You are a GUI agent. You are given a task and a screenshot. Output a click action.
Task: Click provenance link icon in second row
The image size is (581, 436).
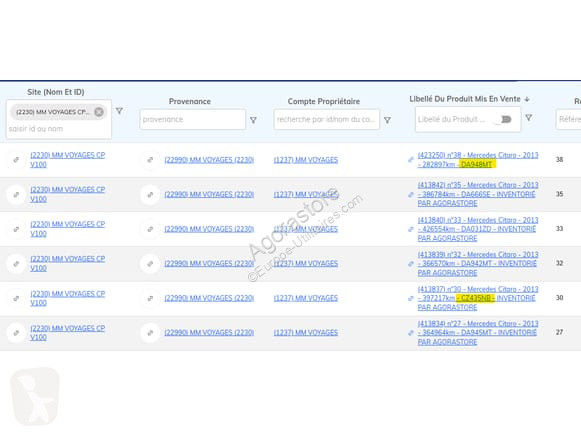150,194
